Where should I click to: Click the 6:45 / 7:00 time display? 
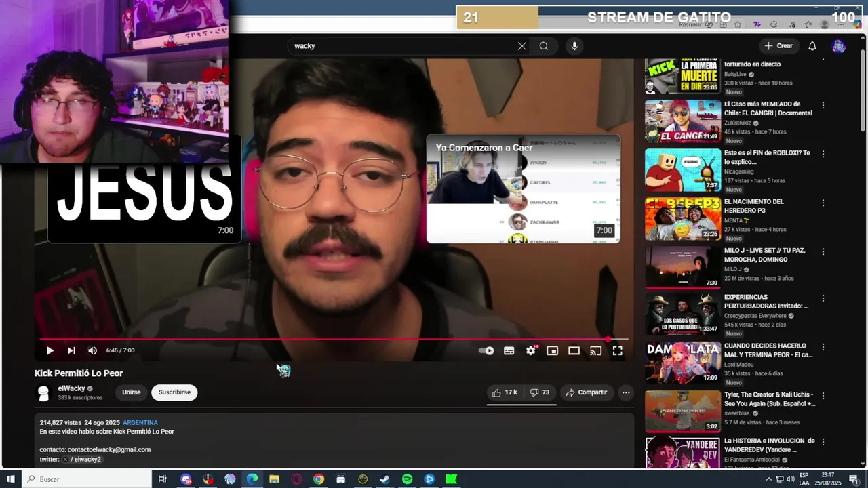121,350
